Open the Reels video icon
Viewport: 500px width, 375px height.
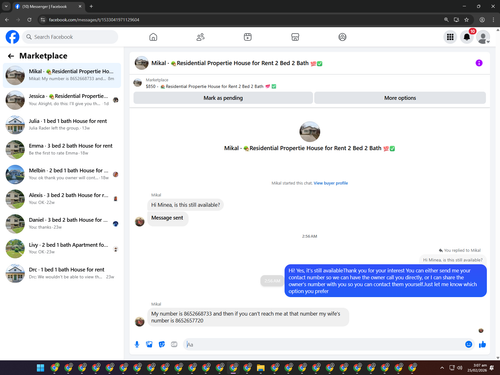[248, 37]
